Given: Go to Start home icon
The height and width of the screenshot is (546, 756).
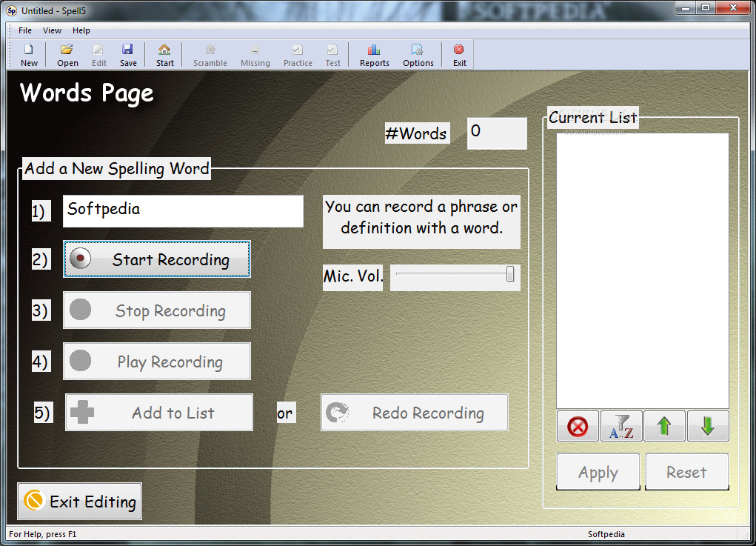Looking at the screenshot, I should [165, 55].
